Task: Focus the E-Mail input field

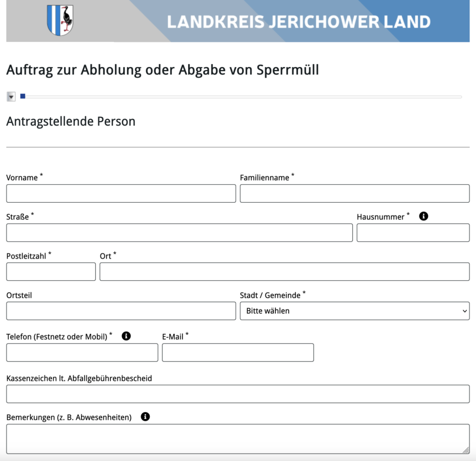Action: coord(238,353)
